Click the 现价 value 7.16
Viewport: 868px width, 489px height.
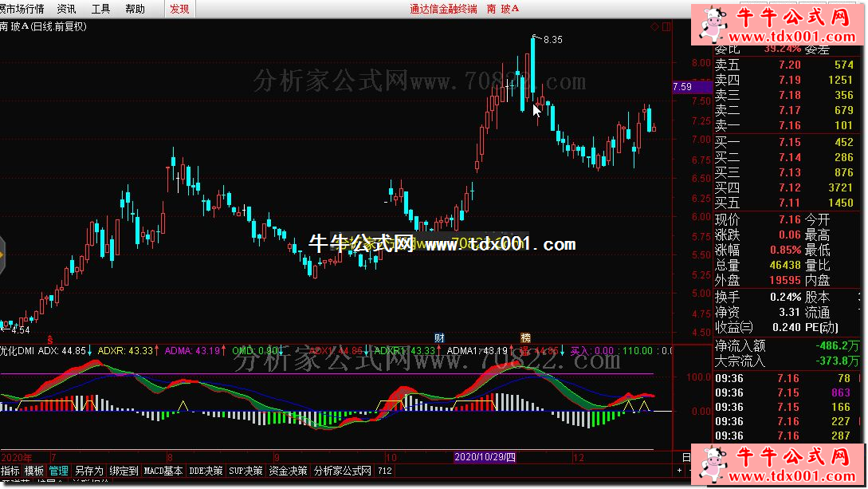point(789,220)
